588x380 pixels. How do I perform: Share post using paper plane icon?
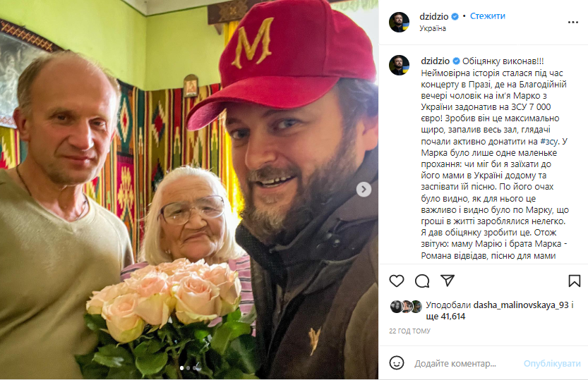pyautogui.click(x=448, y=281)
